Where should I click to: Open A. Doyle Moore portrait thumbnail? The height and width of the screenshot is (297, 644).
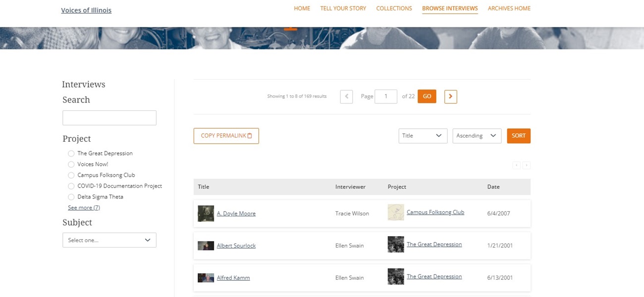click(x=206, y=213)
